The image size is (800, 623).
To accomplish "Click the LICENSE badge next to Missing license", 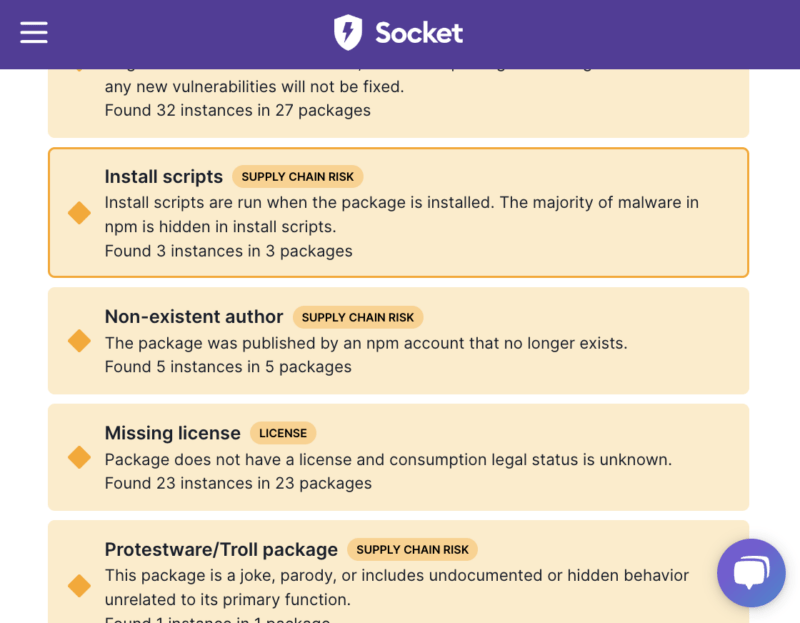I will click(x=283, y=433).
